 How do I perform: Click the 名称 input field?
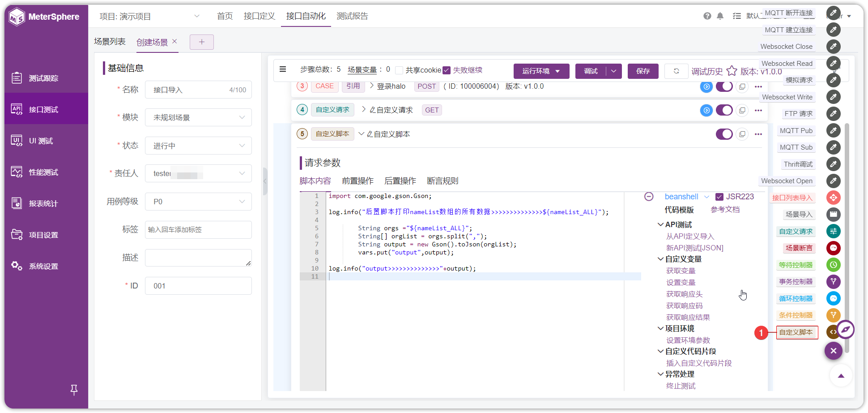198,90
